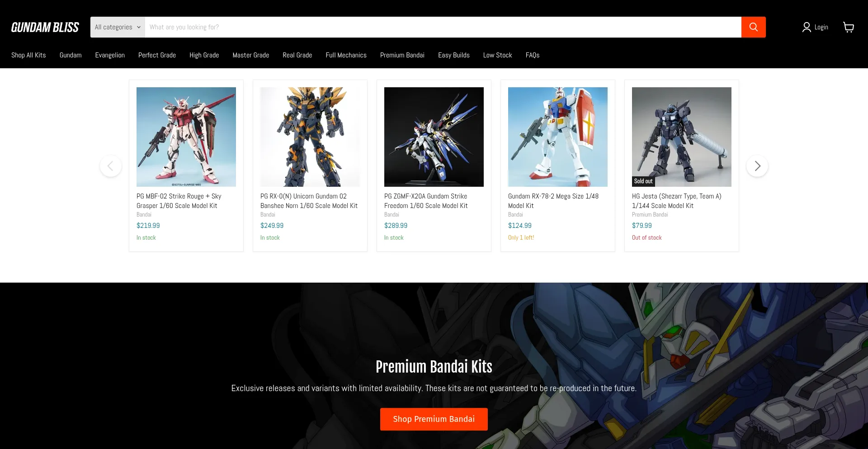Open HG Jesta (Shezarr Type) title link
Image resolution: width=868 pixels, height=449 pixels.
coord(677,201)
